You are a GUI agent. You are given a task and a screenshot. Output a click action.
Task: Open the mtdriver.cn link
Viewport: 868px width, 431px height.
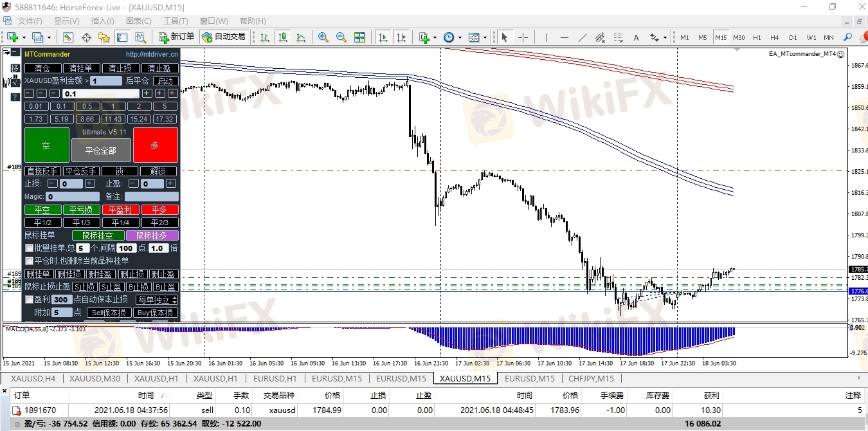[x=152, y=55]
